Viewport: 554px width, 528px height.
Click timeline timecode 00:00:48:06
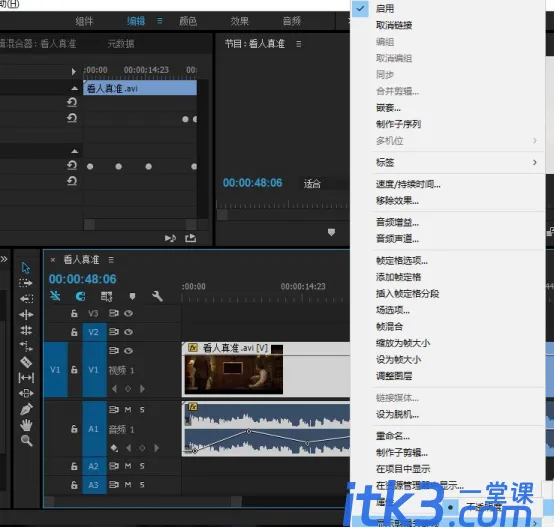click(82, 279)
